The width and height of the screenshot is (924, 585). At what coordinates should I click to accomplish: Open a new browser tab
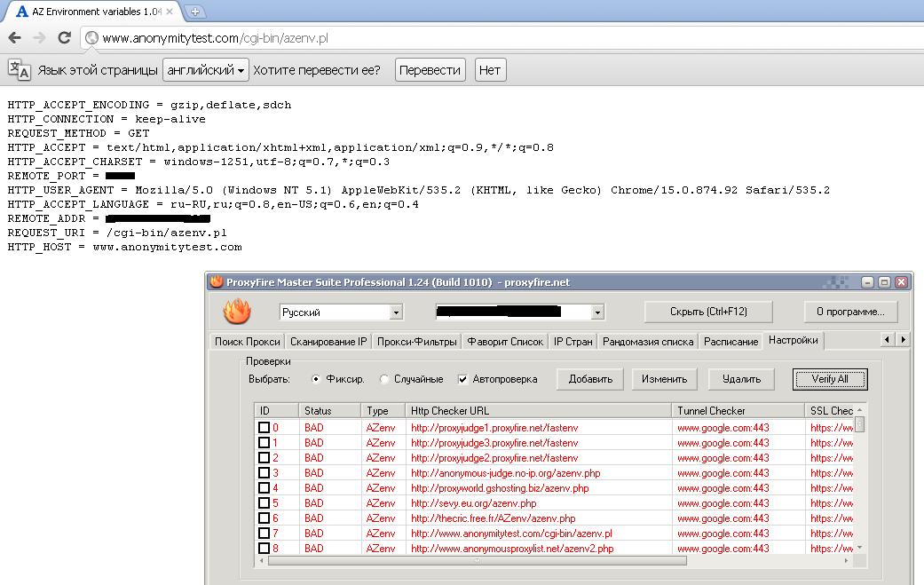193,12
